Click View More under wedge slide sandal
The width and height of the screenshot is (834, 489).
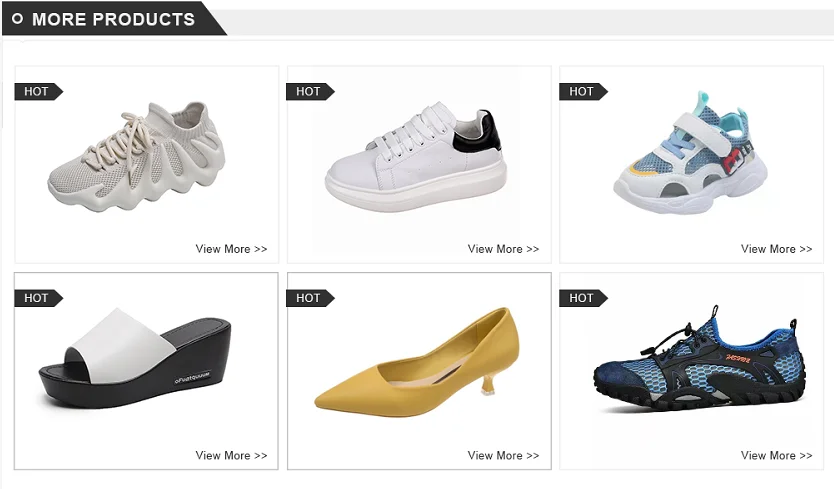(x=231, y=456)
